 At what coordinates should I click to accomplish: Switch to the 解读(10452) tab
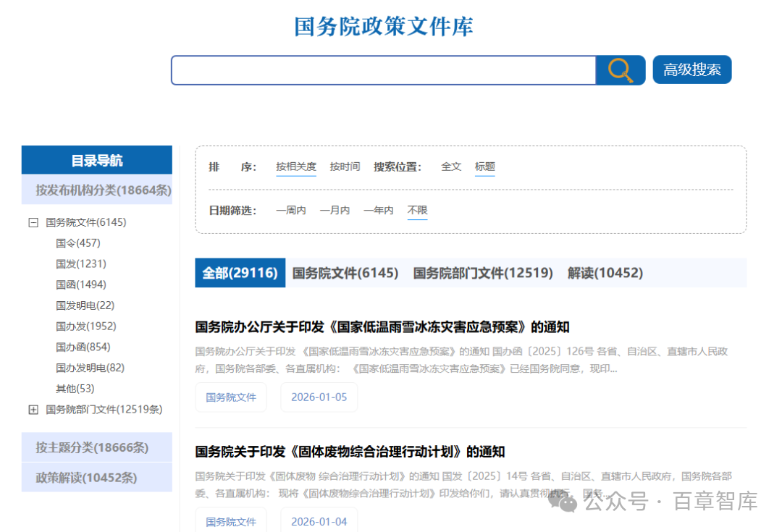pos(605,273)
